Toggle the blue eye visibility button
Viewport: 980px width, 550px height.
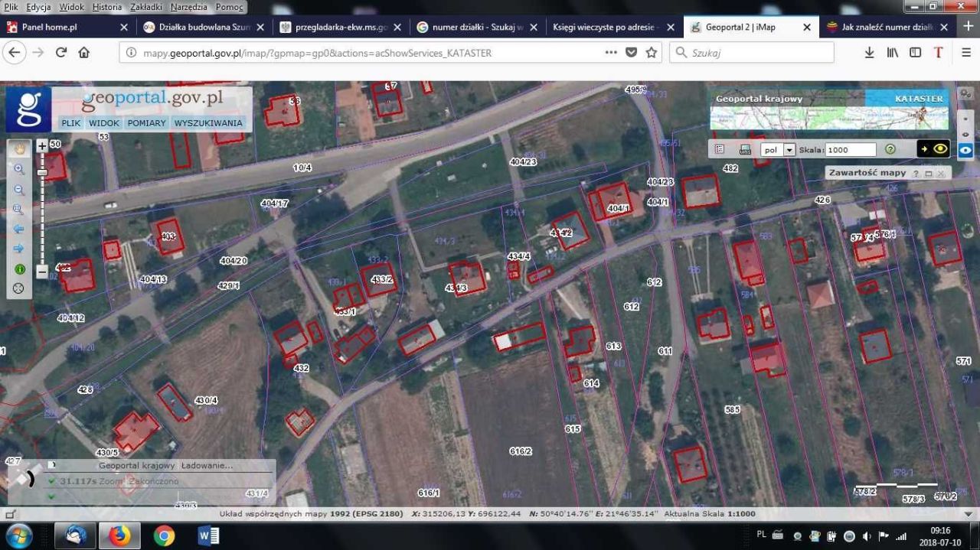[965, 150]
